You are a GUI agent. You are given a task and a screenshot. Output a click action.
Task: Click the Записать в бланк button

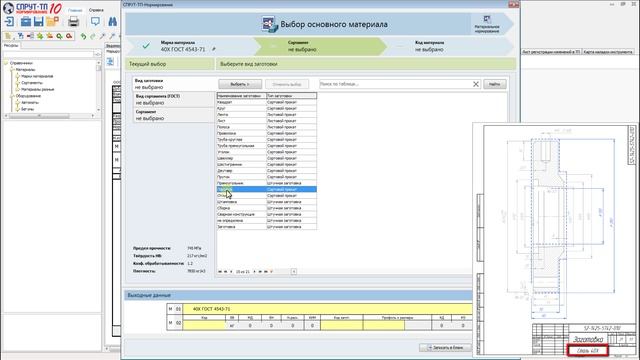coord(445,347)
